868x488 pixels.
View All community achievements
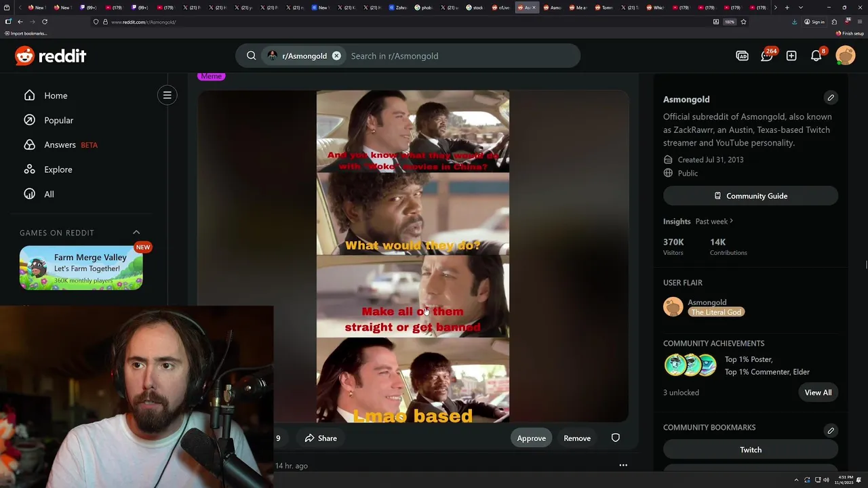click(x=818, y=392)
